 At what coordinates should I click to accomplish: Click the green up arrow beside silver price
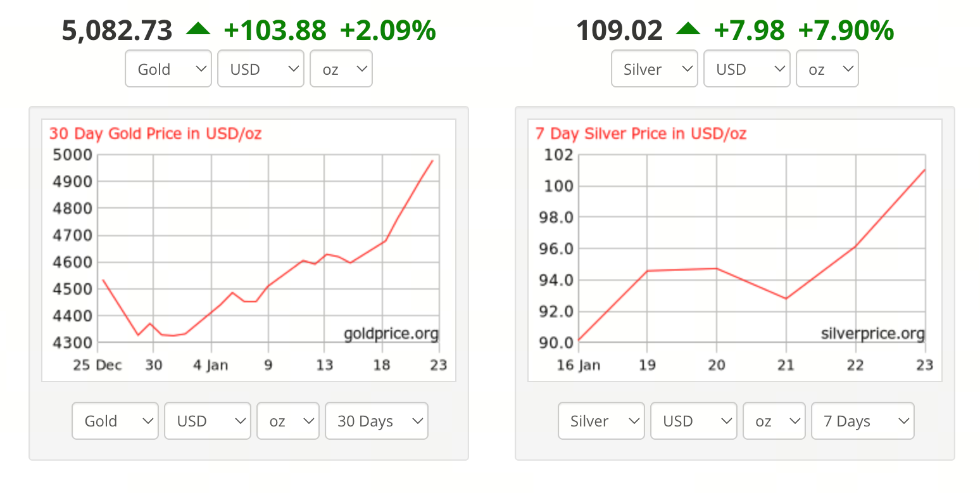(688, 29)
